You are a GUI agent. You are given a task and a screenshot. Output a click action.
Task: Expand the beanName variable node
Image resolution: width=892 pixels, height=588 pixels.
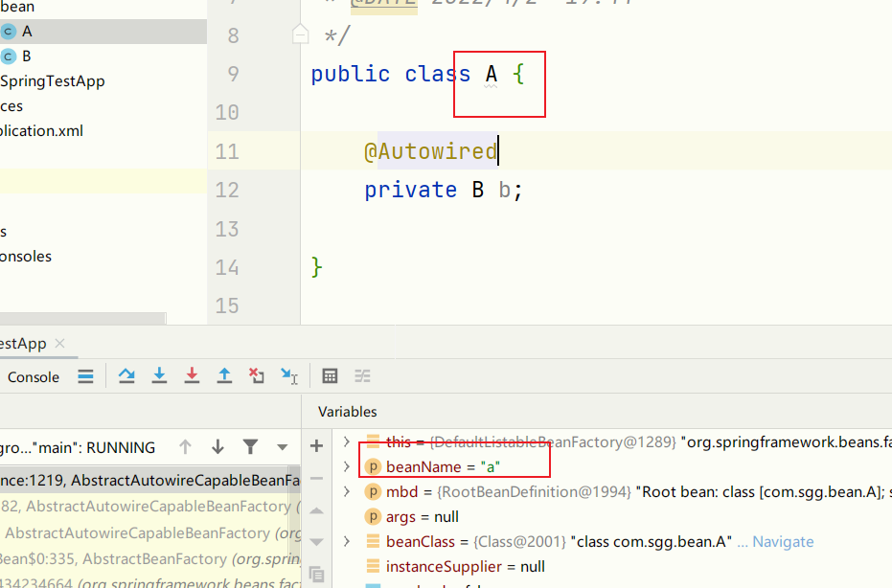[x=347, y=467]
